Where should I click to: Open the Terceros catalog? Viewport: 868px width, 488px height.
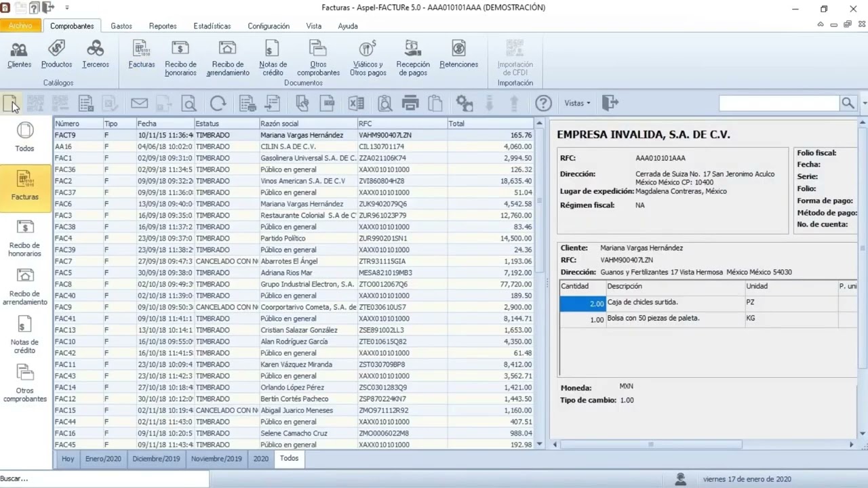[96, 54]
